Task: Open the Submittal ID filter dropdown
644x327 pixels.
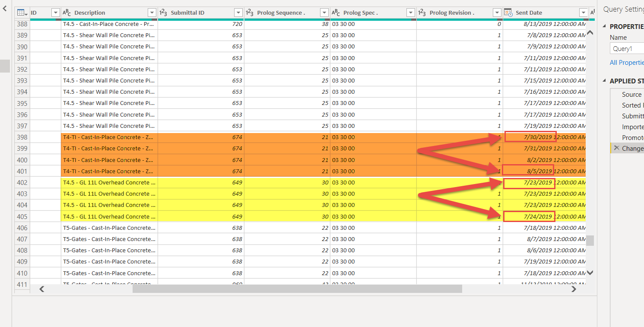Action: 238,13
